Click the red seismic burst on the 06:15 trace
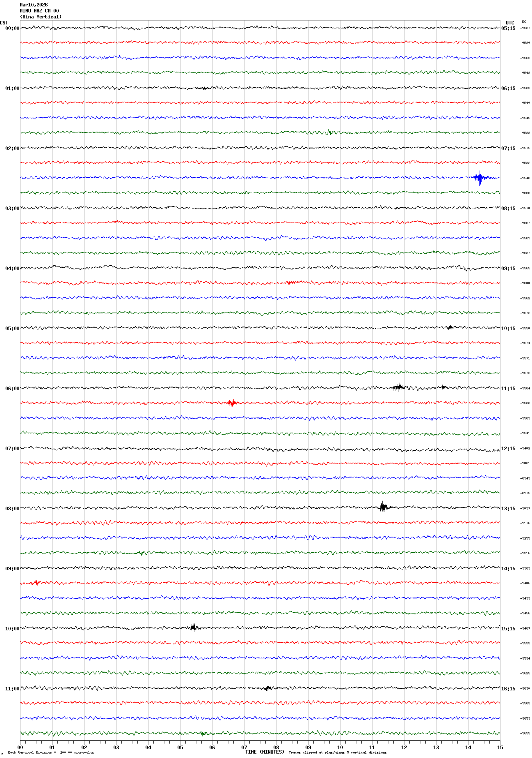Viewport: 532px width, 758px height. pos(232,403)
